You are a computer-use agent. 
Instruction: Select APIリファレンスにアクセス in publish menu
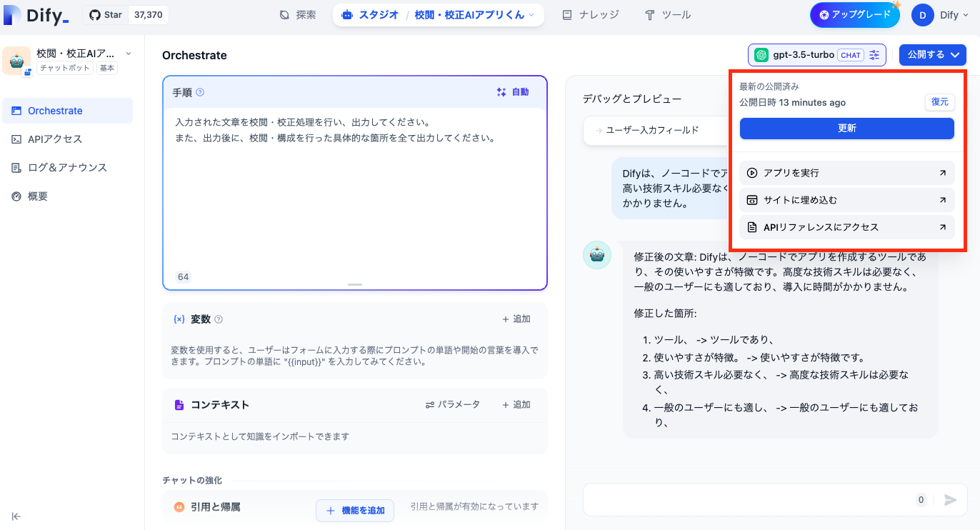pos(847,227)
